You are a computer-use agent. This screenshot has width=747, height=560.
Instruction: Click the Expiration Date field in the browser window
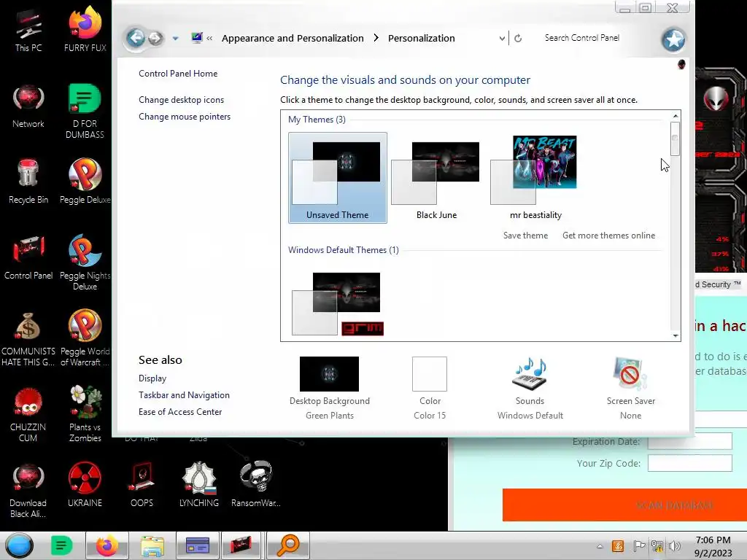pos(690,441)
